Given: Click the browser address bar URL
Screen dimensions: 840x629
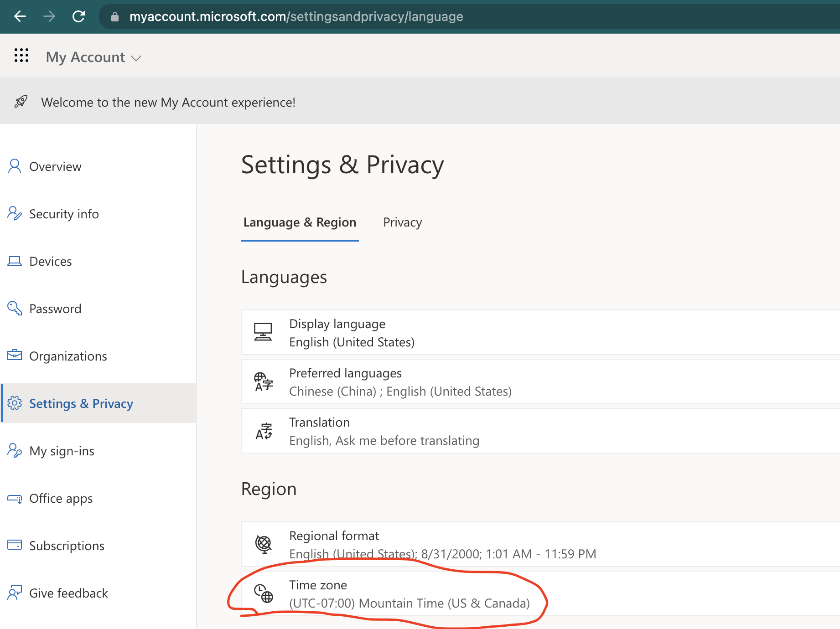Looking at the screenshot, I should (296, 17).
